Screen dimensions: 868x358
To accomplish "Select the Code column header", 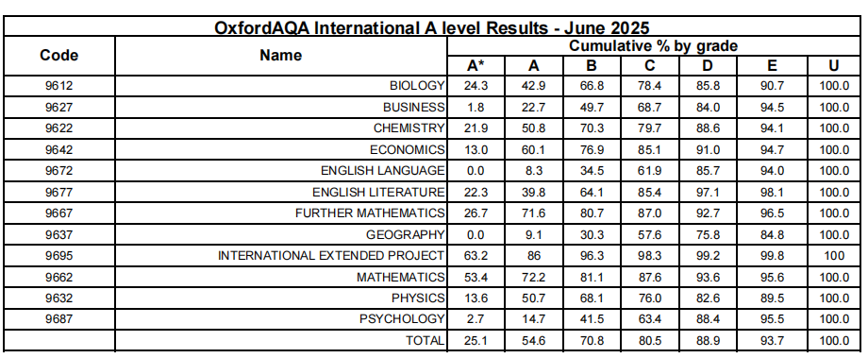I will coord(59,56).
